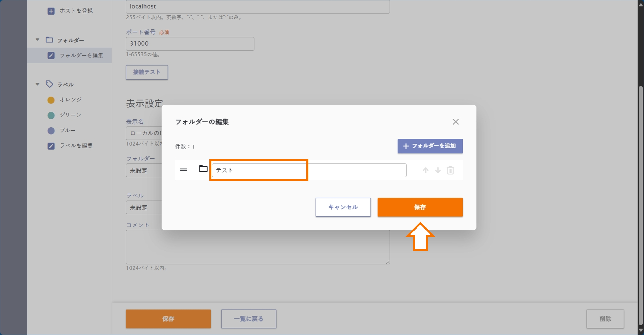Click the pencil icon next to ラベルを編集
Screen dimensions: 644x335
[x=51, y=146]
